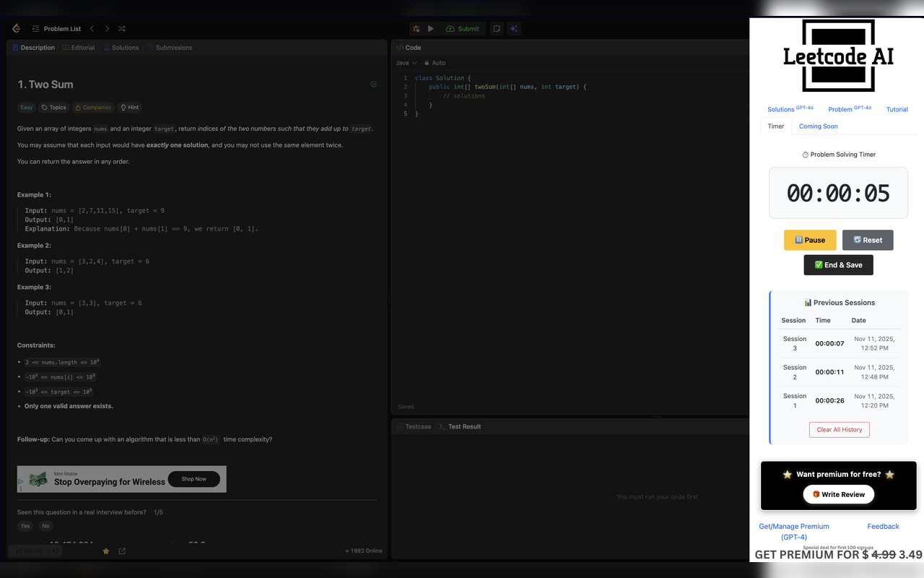Screen dimensions: 924x578
Task: Click the GET PREMIUM FOR $3.49 banner
Action: (838, 555)
